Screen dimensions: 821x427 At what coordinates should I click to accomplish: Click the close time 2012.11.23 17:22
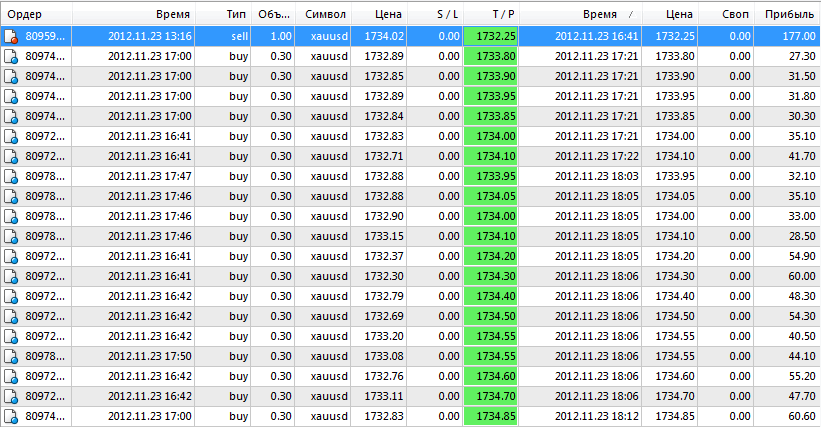click(x=596, y=156)
